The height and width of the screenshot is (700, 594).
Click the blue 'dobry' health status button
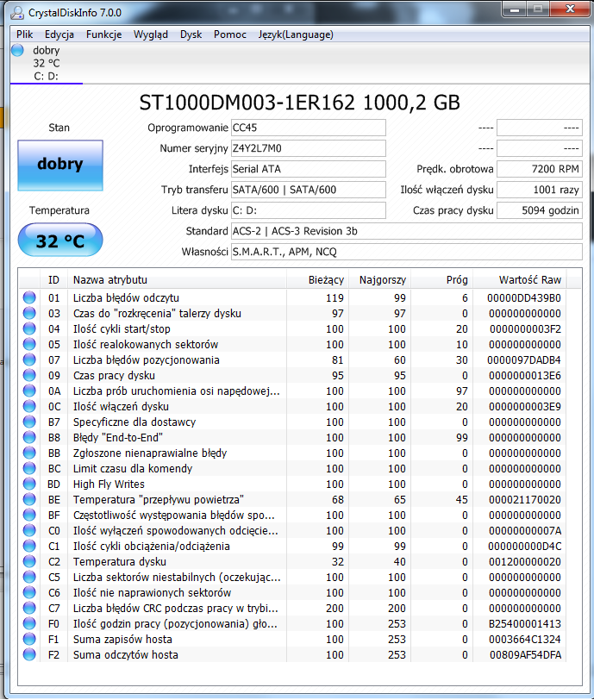(60, 166)
